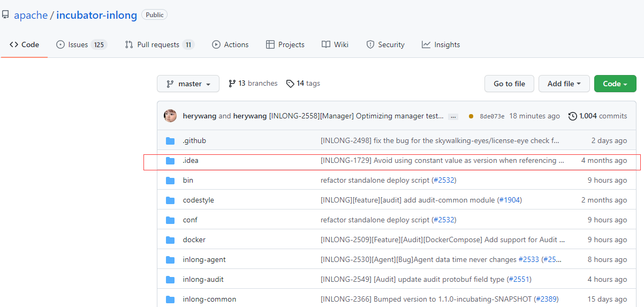Open the .github folder name
Image resolution: width=644 pixels, height=307 pixels.
(x=194, y=141)
